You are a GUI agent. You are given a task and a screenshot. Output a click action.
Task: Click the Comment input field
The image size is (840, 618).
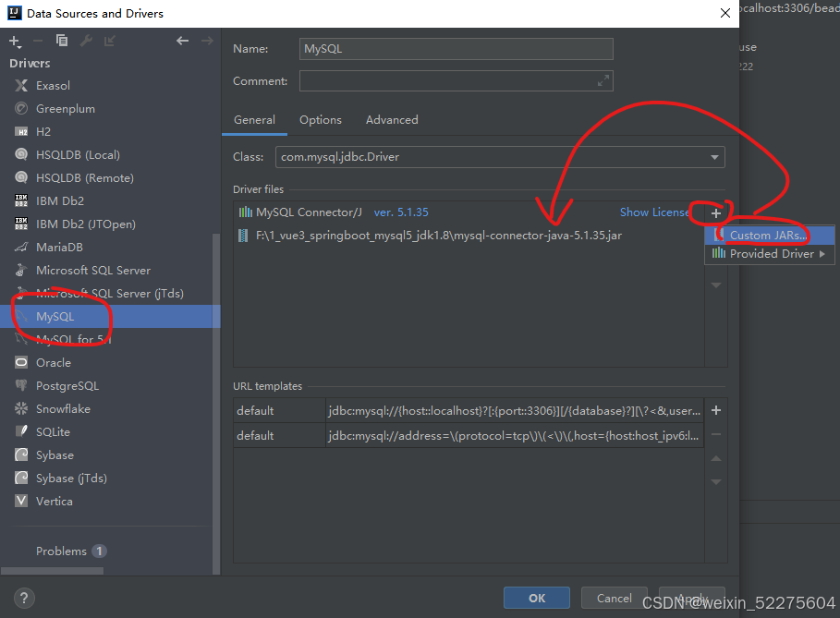[x=456, y=81]
